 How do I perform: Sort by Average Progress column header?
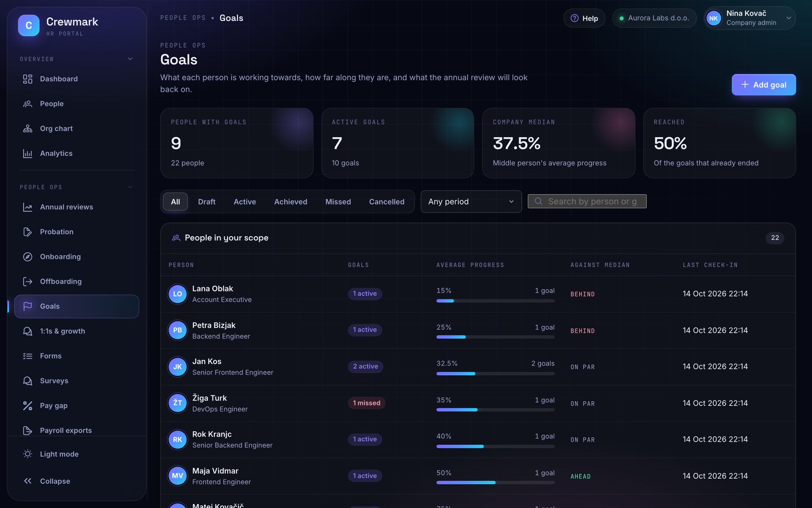pyautogui.click(x=470, y=265)
